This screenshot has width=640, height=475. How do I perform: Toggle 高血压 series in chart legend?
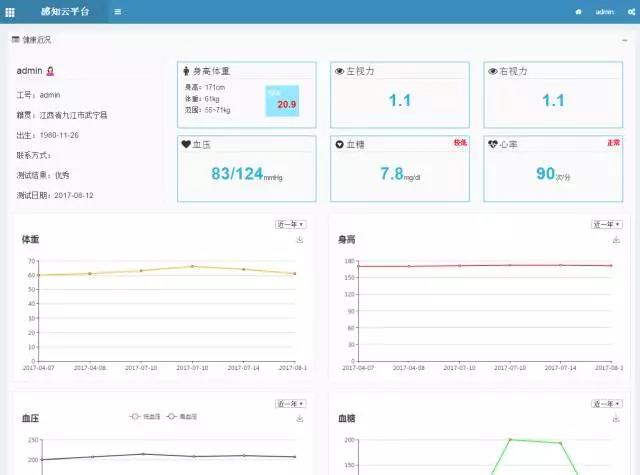183,416
